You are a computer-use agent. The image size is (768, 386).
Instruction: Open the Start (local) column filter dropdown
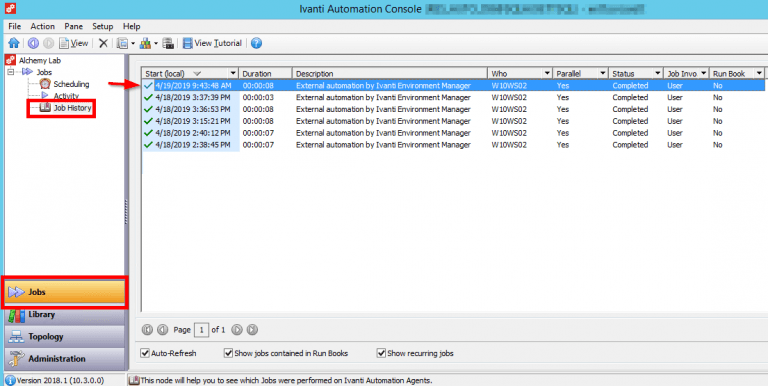(233, 73)
